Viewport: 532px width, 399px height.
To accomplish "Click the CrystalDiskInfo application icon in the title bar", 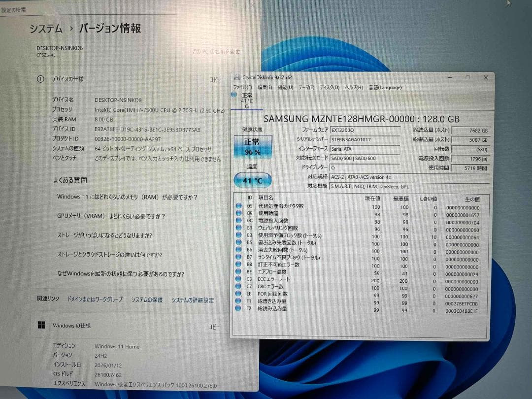I will 237,77.
